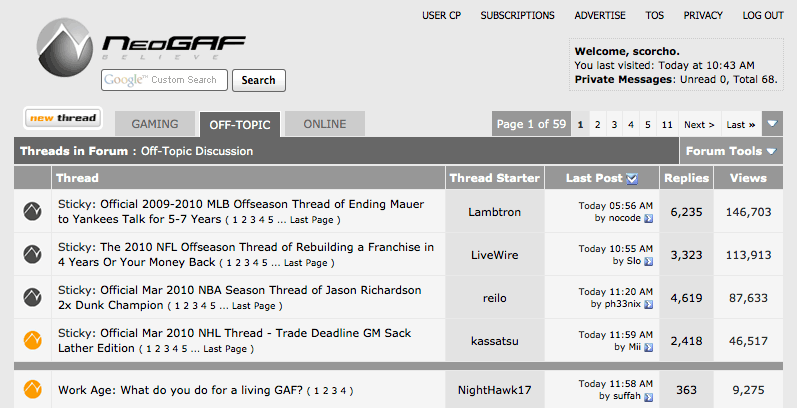Open thread starter NightHawk17's profile

(x=495, y=390)
